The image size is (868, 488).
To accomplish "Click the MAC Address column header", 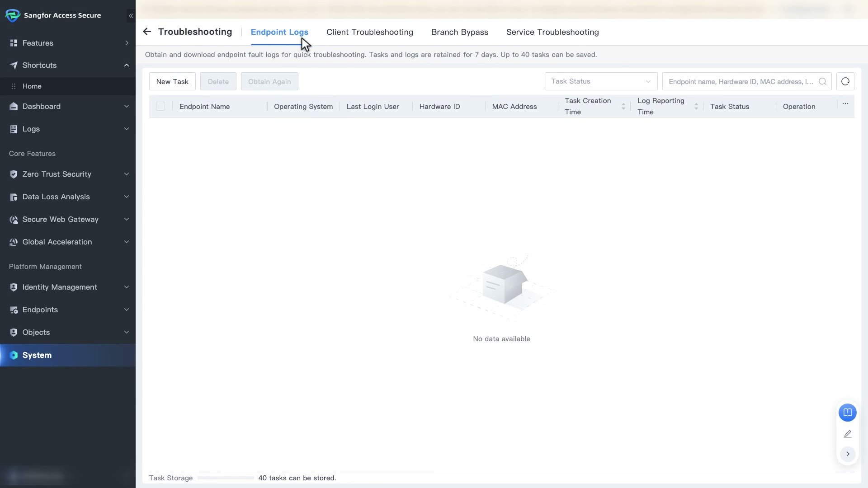I will coord(514,107).
